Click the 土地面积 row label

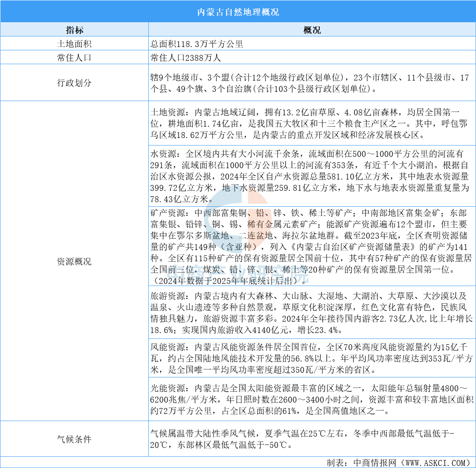pyautogui.click(x=74, y=44)
